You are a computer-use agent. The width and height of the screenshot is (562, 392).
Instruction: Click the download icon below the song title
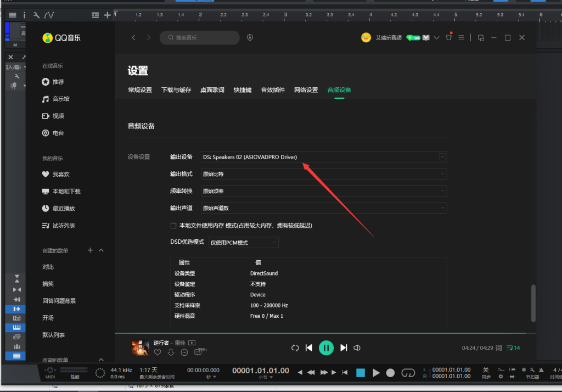click(170, 352)
